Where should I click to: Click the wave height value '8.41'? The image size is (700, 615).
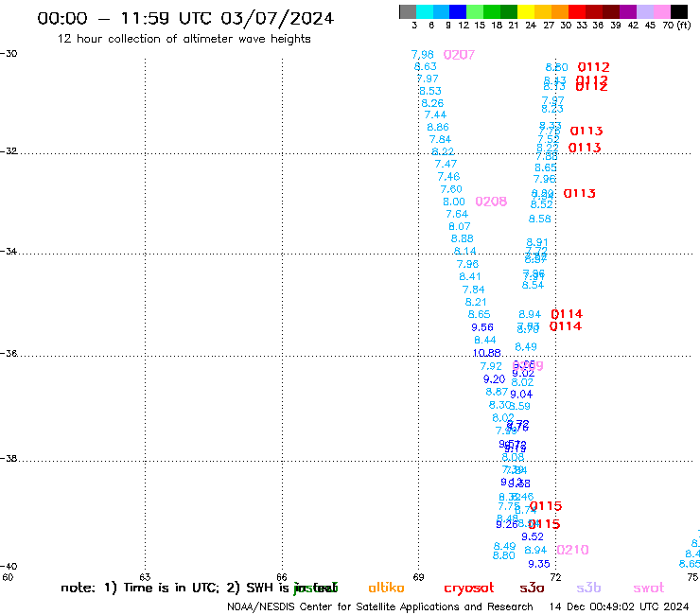click(470, 277)
